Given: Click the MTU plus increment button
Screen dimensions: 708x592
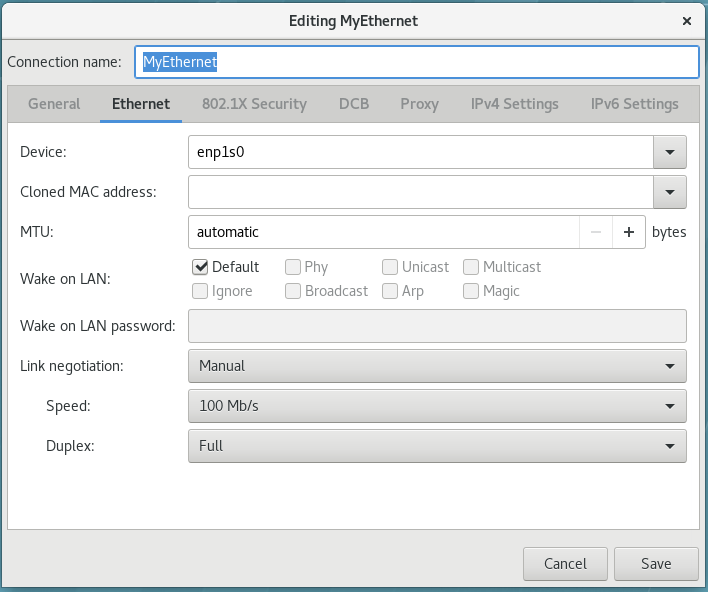Looking at the screenshot, I should [x=629, y=232].
